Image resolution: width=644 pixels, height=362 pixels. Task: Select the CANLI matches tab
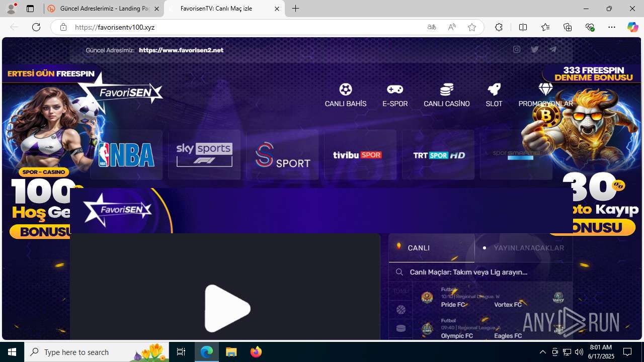pyautogui.click(x=432, y=248)
